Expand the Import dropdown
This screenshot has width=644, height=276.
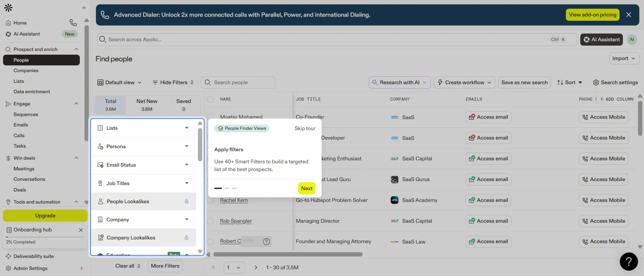624,59
